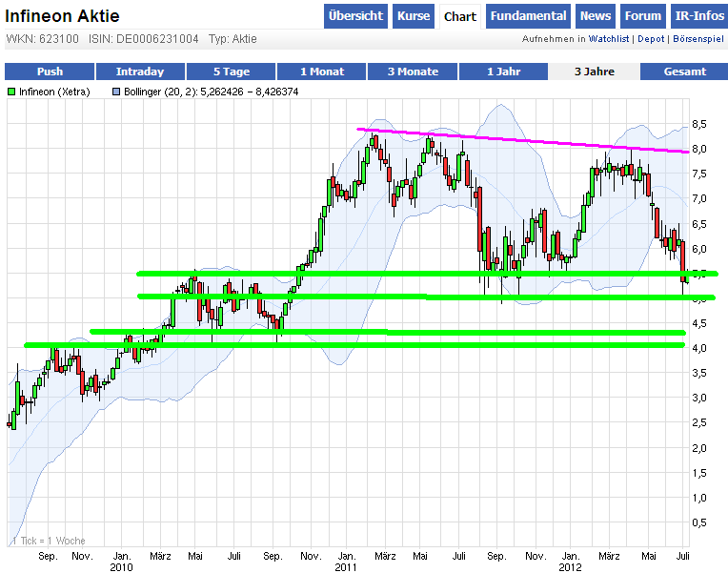Switch to the Kurse tab
Viewport: 728px width, 573px height.
point(414,16)
